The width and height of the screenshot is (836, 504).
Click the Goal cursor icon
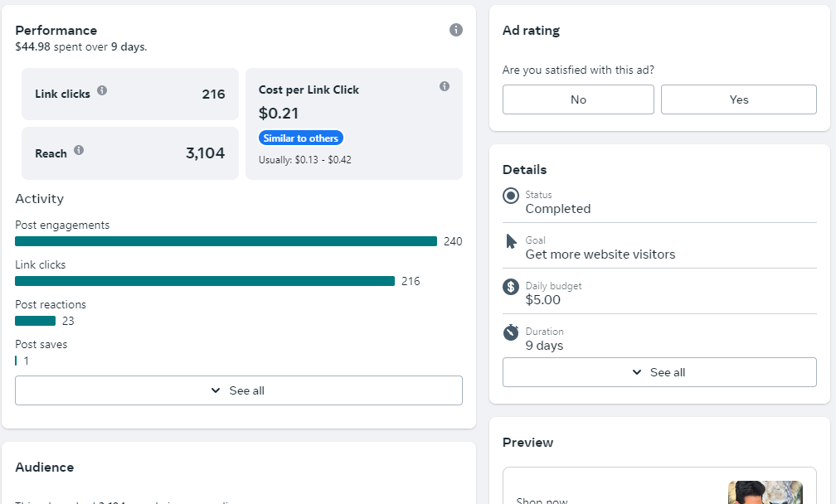coord(511,241)
